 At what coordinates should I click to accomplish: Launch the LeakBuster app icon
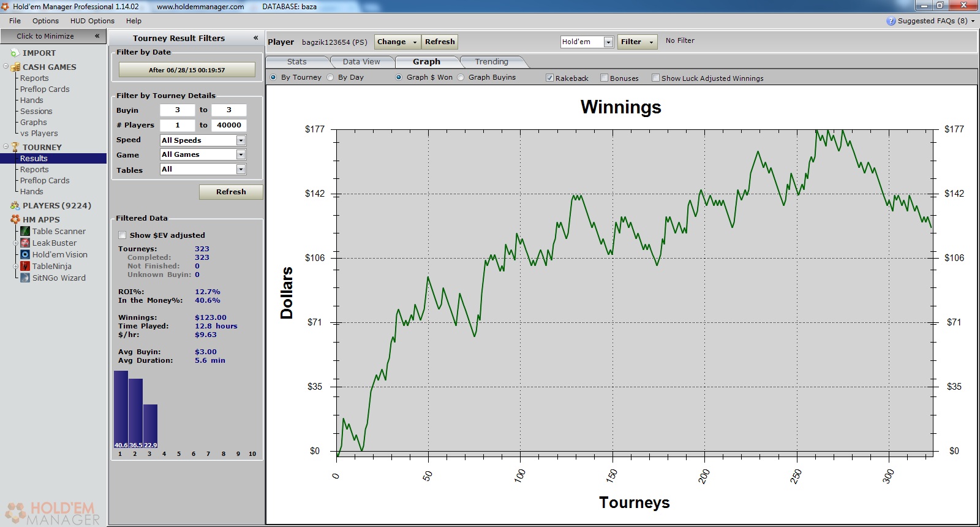click(25, 243)
